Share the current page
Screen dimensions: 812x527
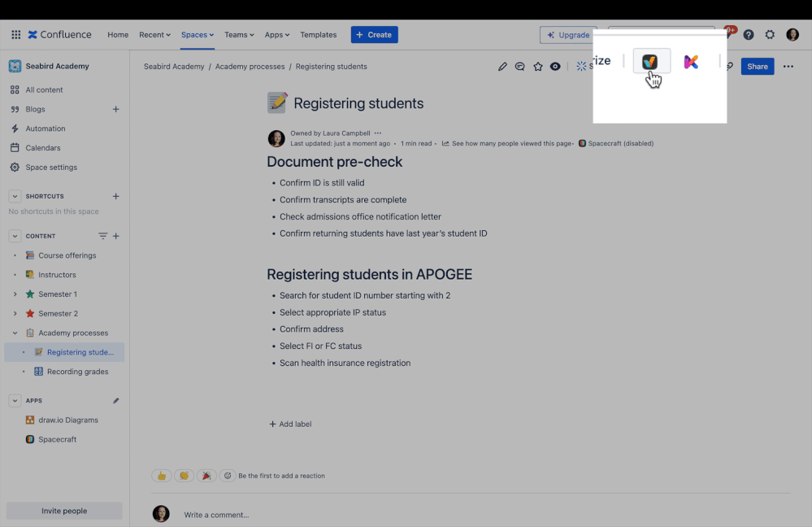point(757,66)
